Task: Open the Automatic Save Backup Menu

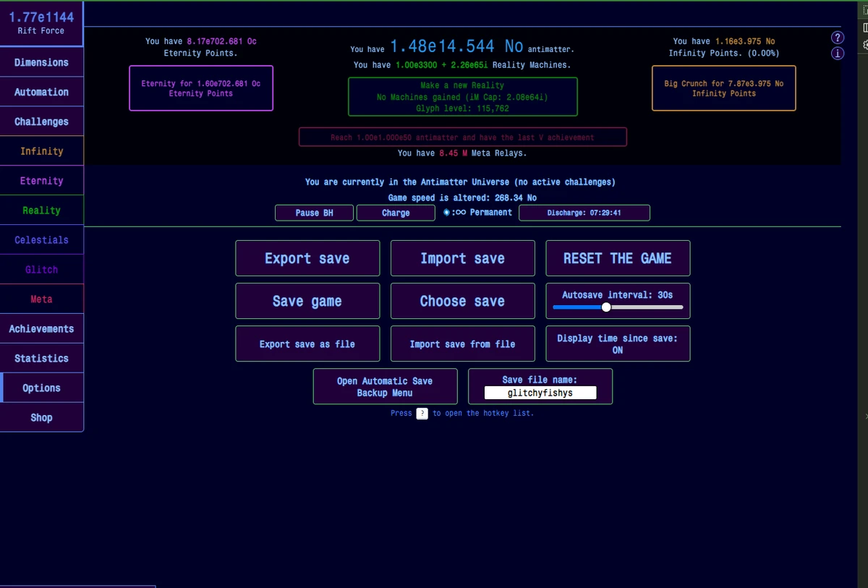Action: tap(384, 386)
